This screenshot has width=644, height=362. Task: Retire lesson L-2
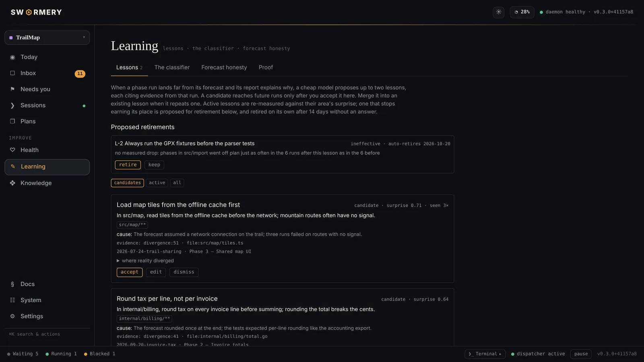pyautogui.click(x=128, y=165)
